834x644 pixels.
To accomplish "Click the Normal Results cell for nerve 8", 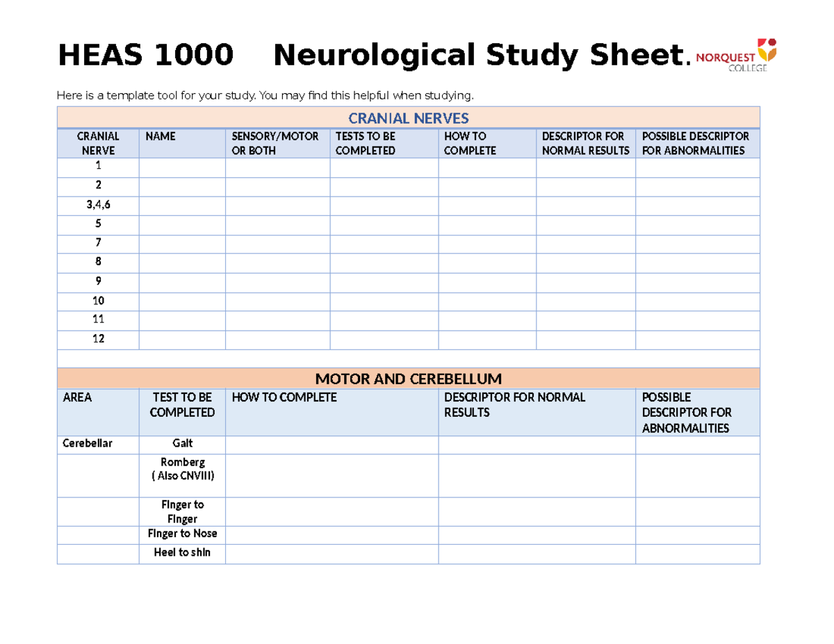I will 586,264.
